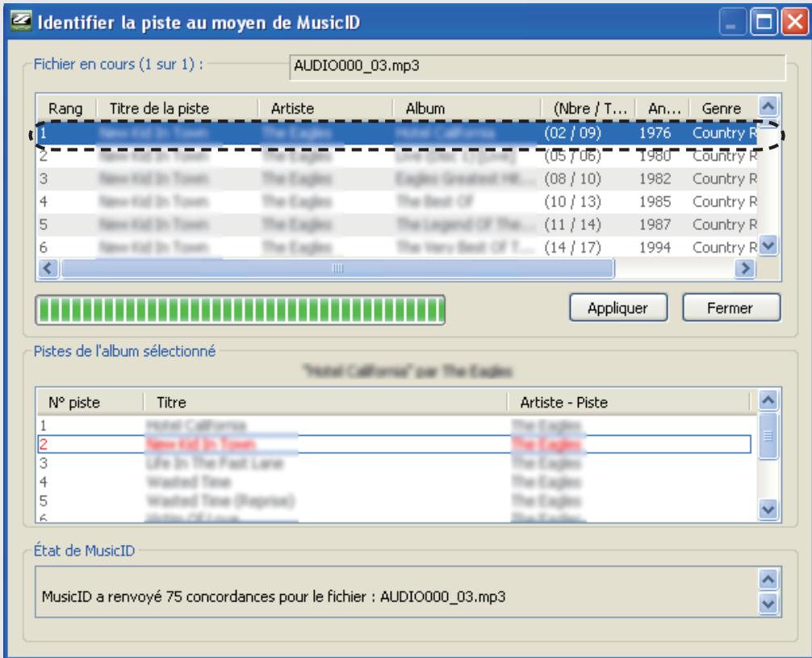Click the MusicID 75 concordances status message
812x658 pixels.
[x=274, y=597]
